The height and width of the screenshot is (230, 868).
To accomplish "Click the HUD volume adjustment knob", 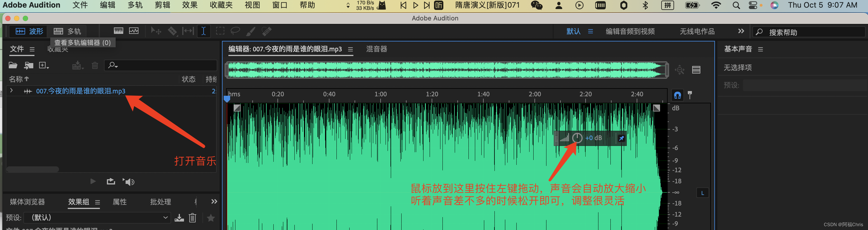I will click(x=577, y=138).
